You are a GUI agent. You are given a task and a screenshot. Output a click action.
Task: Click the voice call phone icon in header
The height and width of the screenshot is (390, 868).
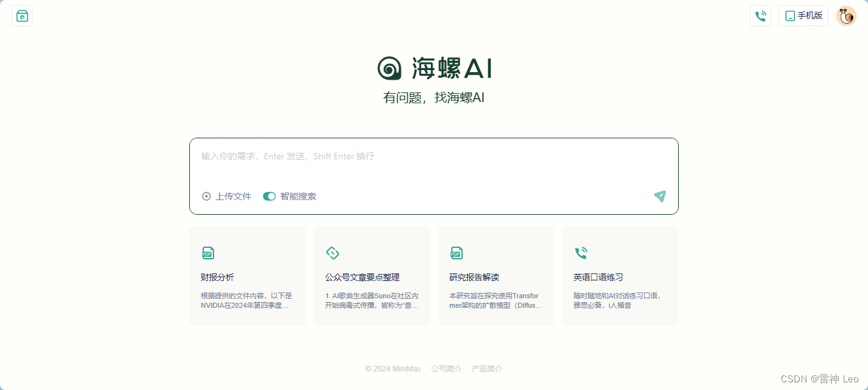pyautogui.click(x=760, y=16)
